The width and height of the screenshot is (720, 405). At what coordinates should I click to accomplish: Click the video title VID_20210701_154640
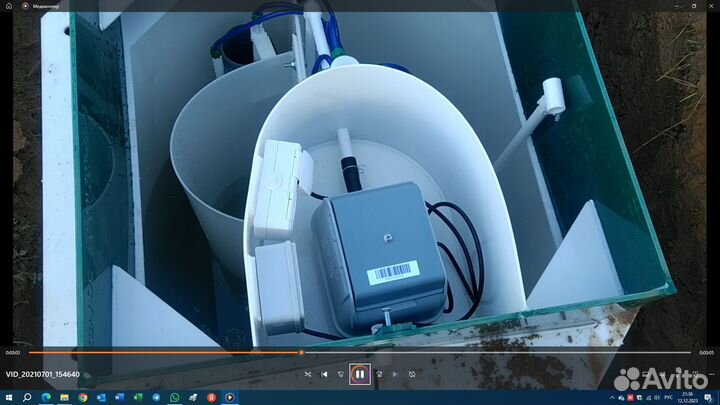tap(42, 375)
